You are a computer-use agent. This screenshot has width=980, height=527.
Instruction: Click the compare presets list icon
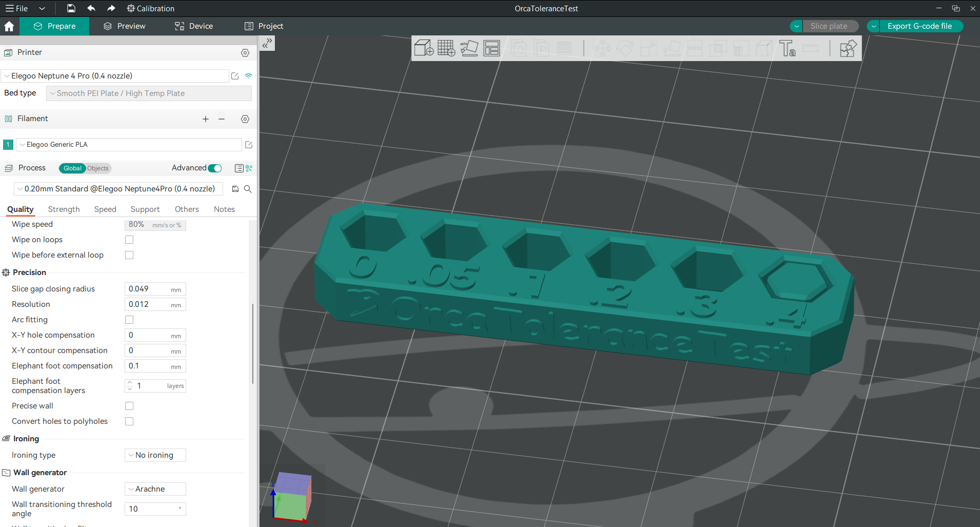pos(239,168)
